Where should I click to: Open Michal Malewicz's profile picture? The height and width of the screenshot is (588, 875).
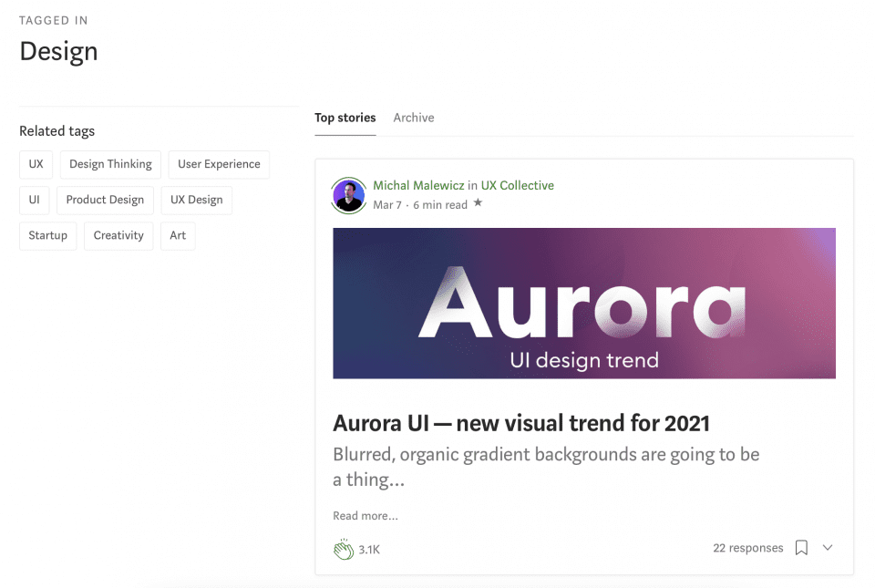point(348,194)
